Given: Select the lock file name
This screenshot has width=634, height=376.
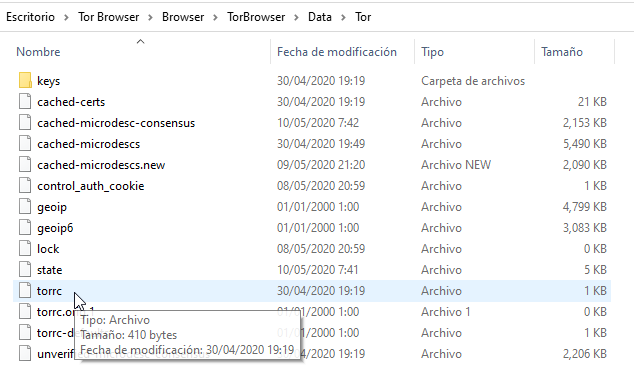Looking at the screenshot, I should (48, 249).
